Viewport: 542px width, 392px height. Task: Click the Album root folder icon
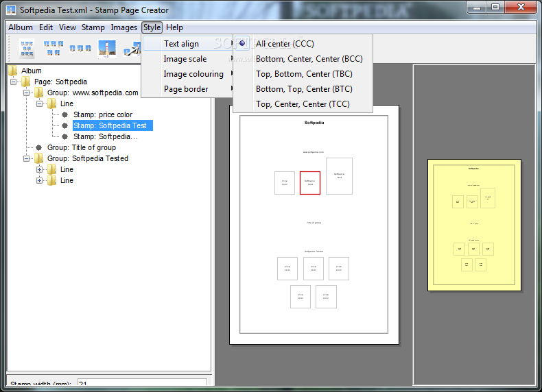(13, 71)
